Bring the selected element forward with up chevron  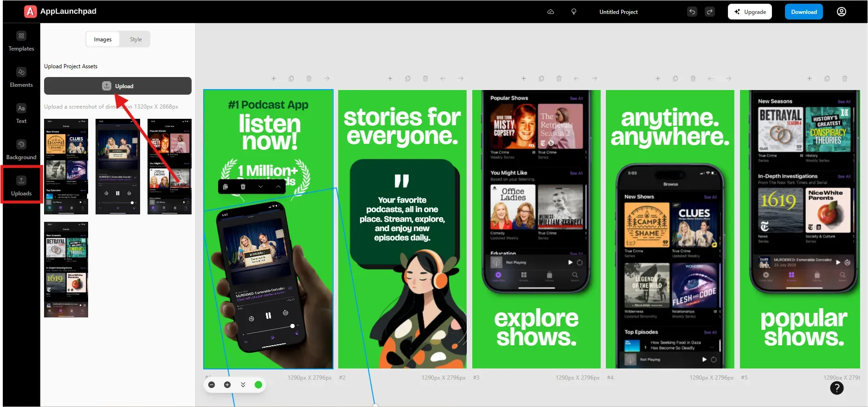(x=278, y=187)
